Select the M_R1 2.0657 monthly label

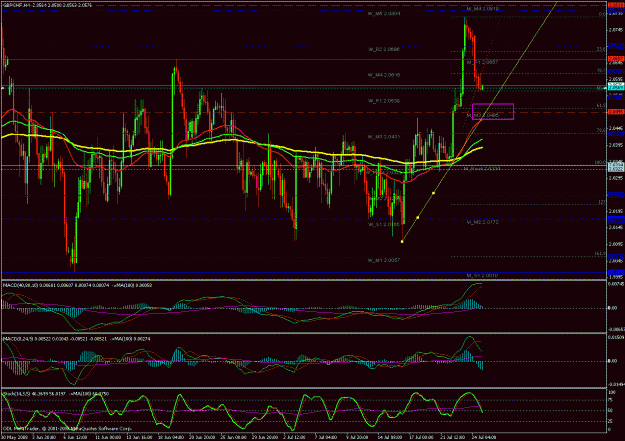click(482, 63)
